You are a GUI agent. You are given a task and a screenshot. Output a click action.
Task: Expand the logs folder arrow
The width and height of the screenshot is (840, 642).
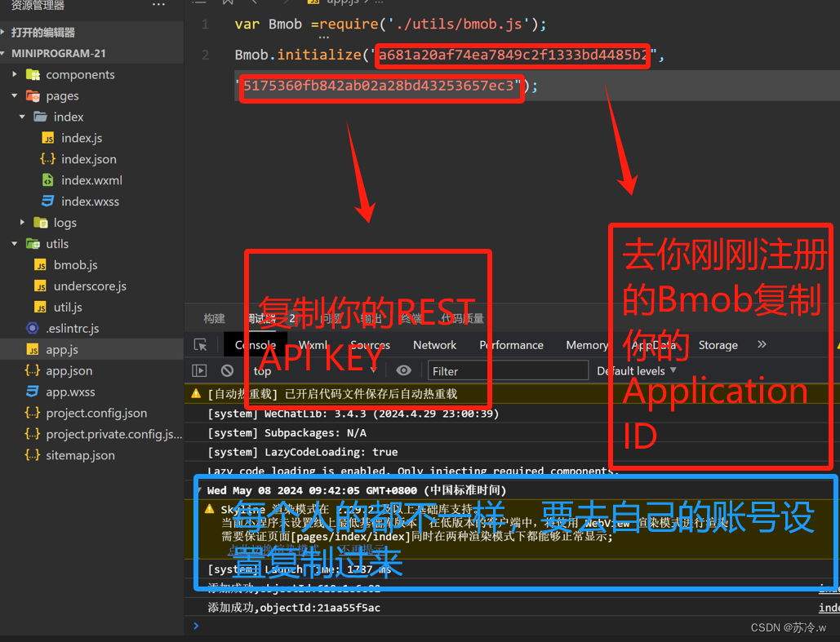pos(22,222)
